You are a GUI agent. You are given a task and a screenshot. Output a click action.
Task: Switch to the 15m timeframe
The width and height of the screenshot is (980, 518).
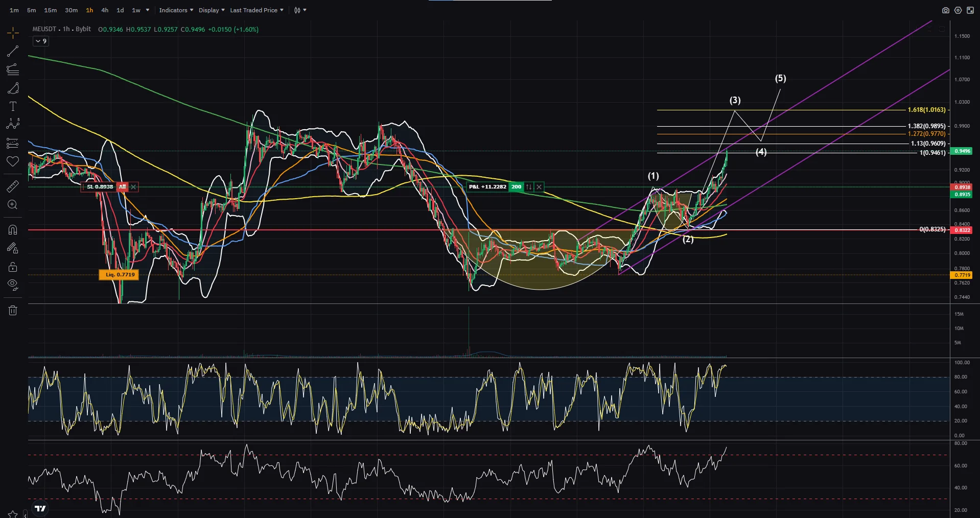coord(50,10)
